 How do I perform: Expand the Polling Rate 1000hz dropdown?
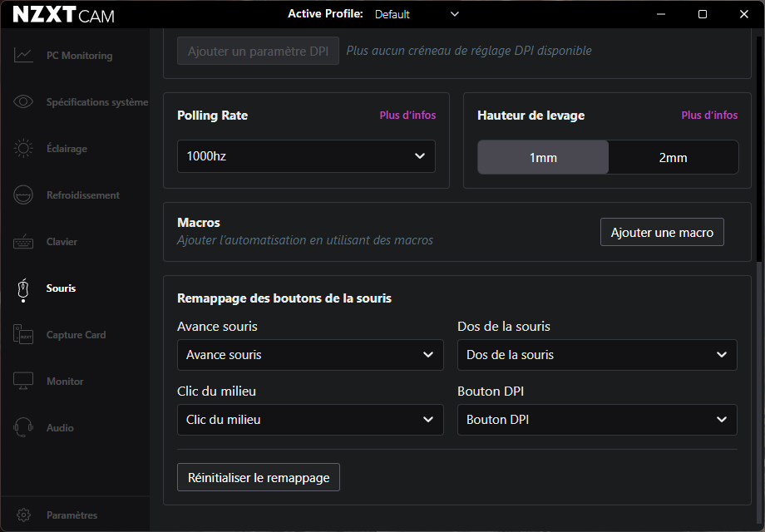[306, 156]
